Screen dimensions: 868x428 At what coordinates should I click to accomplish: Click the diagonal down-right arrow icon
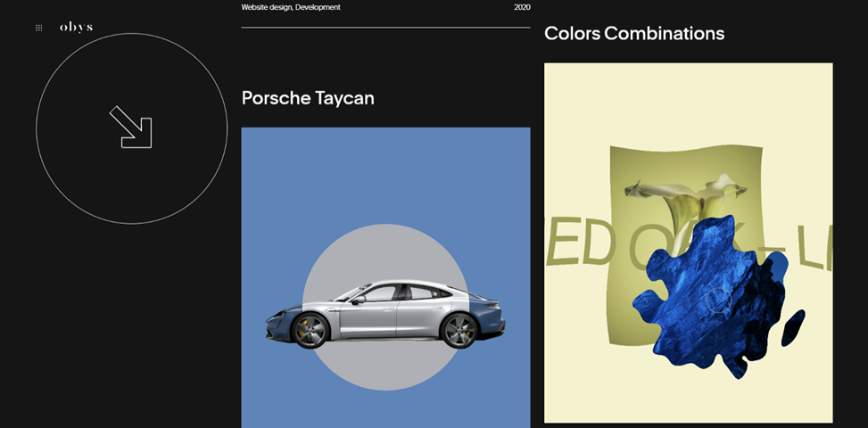131,128
